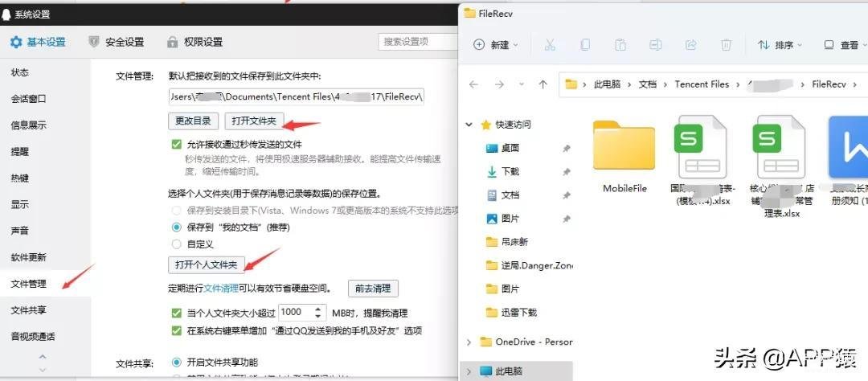Click the Paste icon in Explorer toolbar
Screen dimensions: 868x381
tap(620, 45)
